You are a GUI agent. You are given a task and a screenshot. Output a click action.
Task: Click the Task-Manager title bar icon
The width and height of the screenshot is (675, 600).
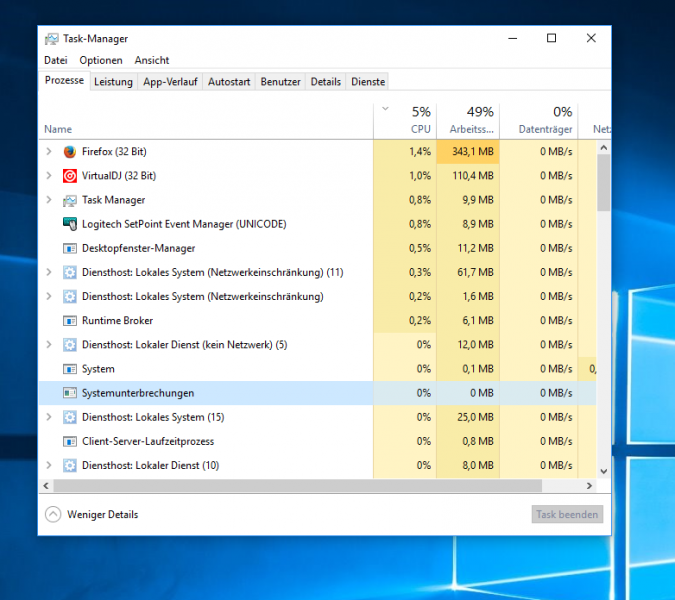click(52, 39)
